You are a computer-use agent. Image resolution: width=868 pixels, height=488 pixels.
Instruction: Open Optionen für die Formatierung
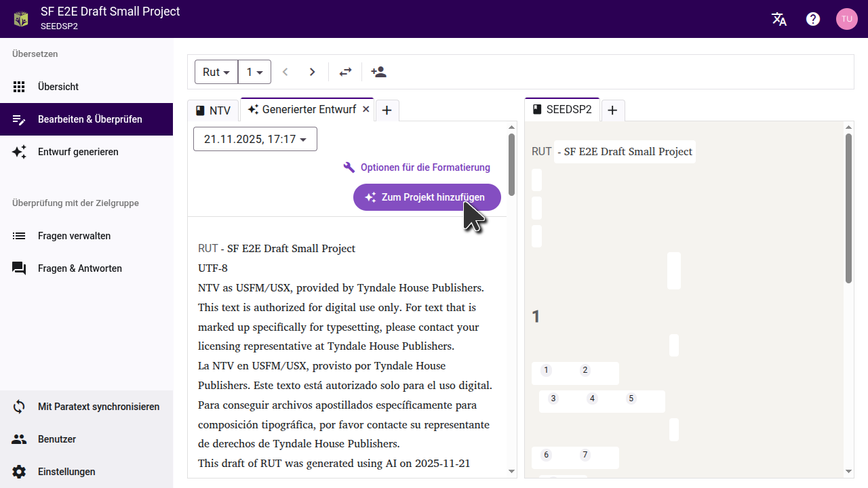[x=417, y=167]
